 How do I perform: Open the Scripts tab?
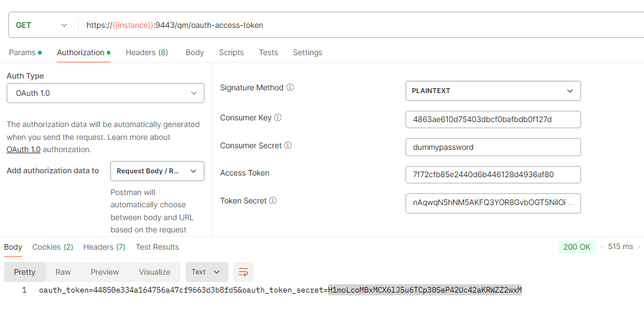(x=231, y=52)
